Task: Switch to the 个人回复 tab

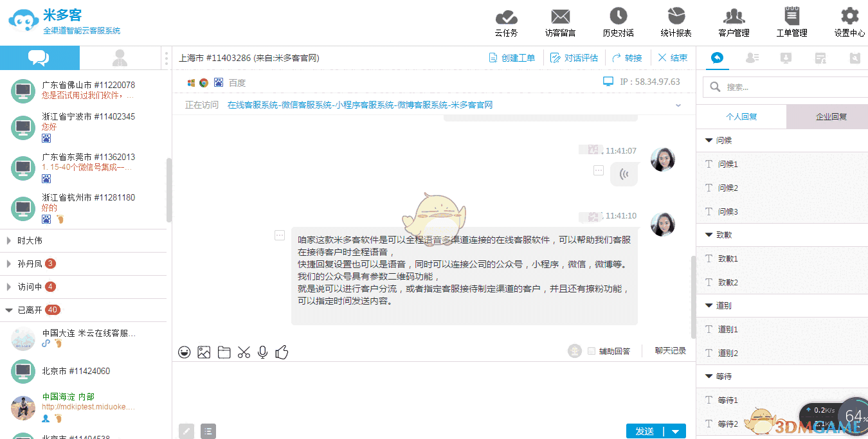Action: click(741, 116)
